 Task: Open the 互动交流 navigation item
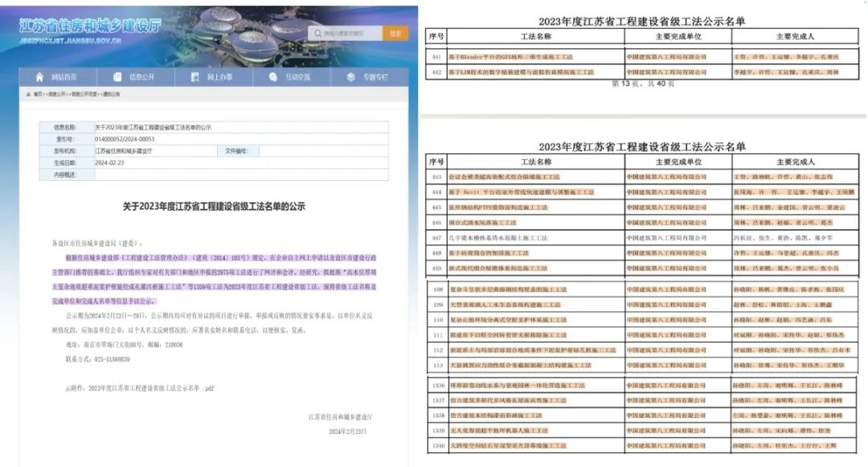(291, 77)
